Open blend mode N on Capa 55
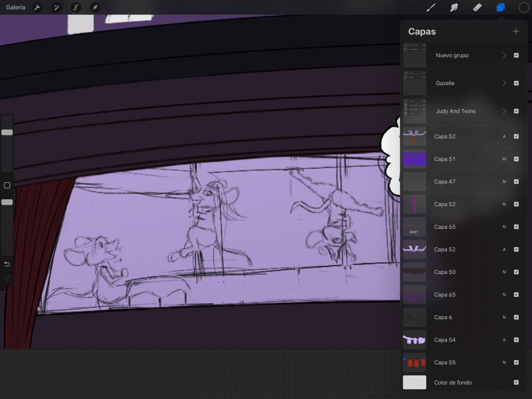Image resolution: width=532 pixels, height=399 pixels. tap(504, 362)
